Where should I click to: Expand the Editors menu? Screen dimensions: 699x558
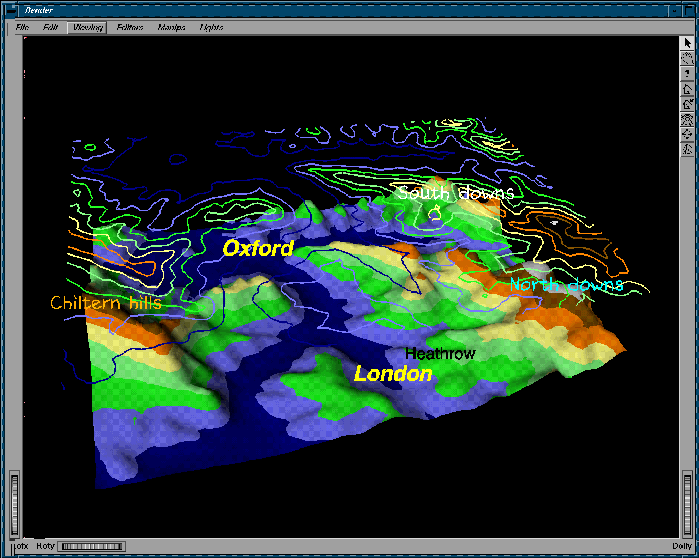[x=130, y=27]
